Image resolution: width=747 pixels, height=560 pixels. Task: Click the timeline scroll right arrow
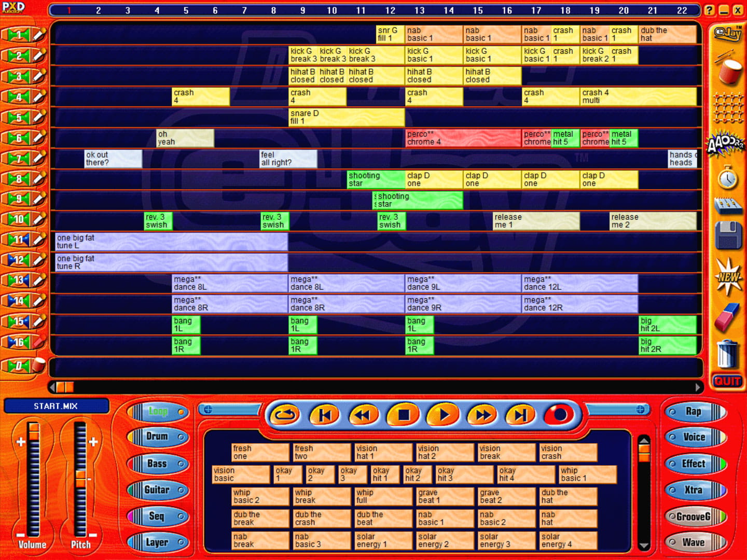698,387
